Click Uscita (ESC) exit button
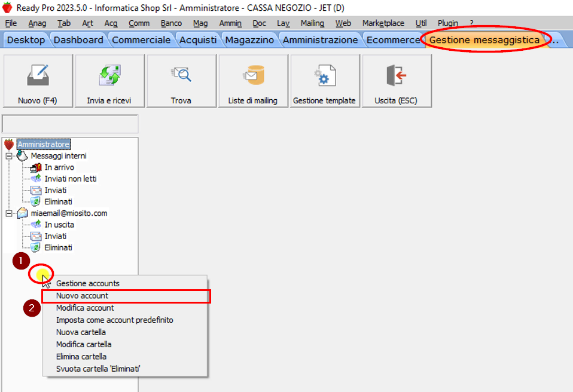Viewport: 573px width, 392px height. [397, 81]
